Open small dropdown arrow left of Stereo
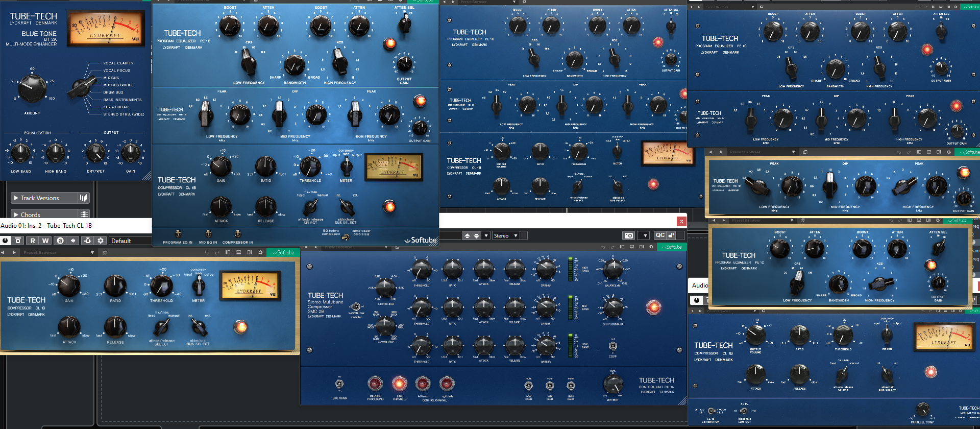The height and width of the screenshot is (429, 980). [x=486, y=235]
